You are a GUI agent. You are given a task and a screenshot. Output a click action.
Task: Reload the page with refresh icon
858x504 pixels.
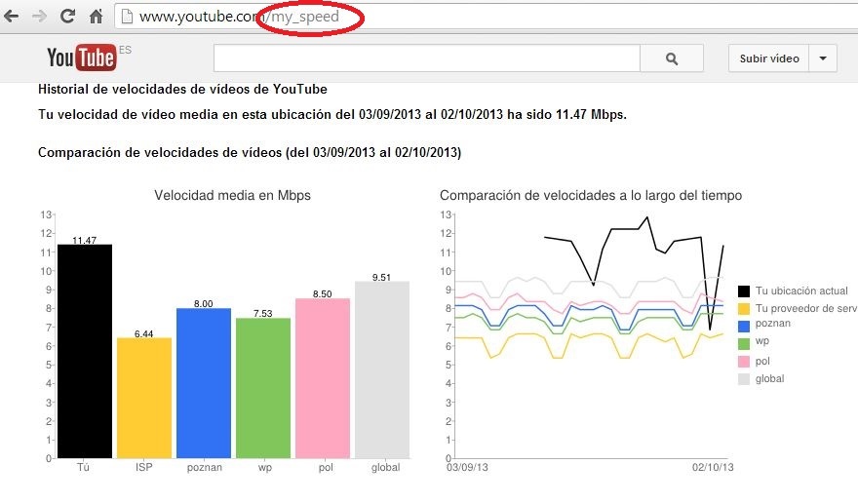pyautogui.click(x=68, y=17)
